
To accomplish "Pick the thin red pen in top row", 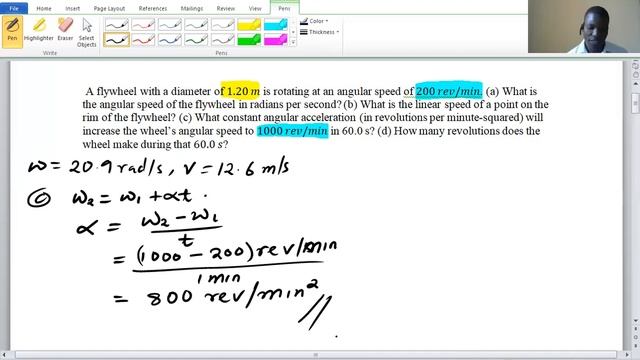I will (143, 24).
